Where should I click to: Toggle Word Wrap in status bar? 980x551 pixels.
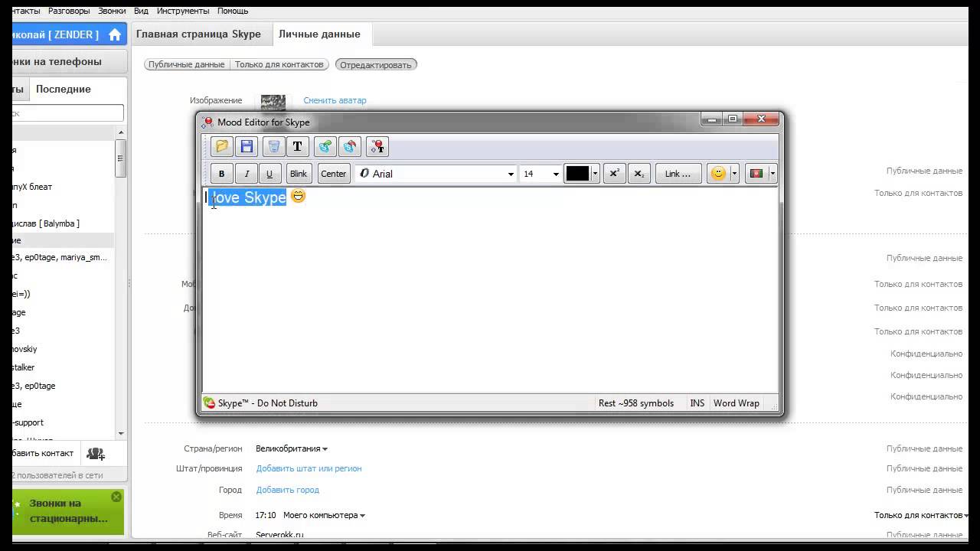tap(737, 403)
